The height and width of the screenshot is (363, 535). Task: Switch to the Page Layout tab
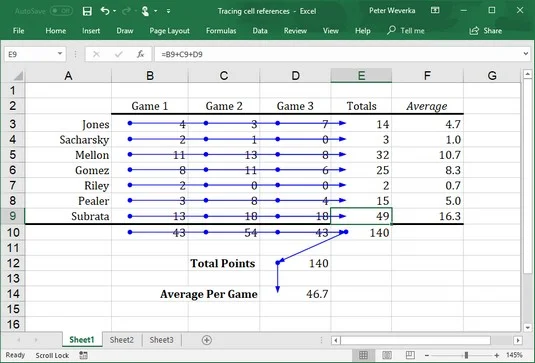[x=170, y=31]
